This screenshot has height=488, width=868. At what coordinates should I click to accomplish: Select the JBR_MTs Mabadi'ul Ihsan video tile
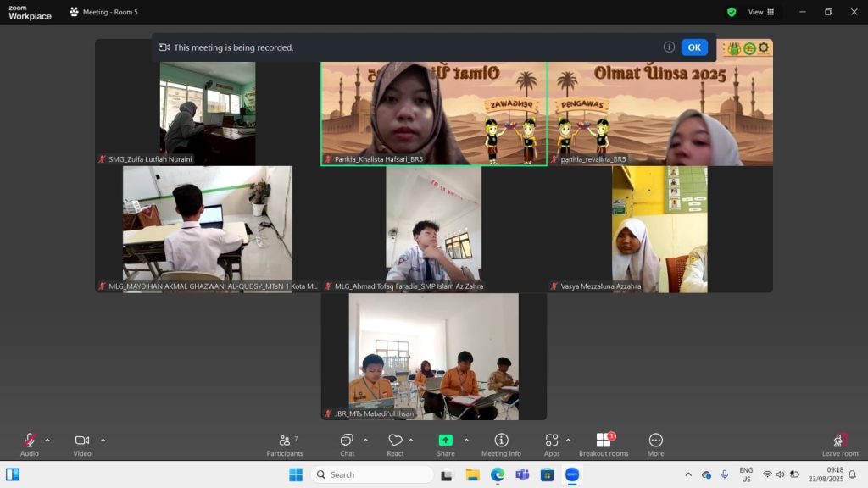coord(433,356)
